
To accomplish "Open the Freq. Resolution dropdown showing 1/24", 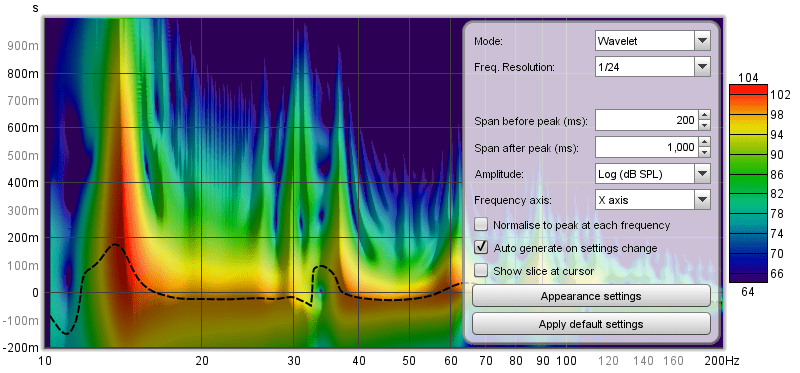I will [653, 66].
